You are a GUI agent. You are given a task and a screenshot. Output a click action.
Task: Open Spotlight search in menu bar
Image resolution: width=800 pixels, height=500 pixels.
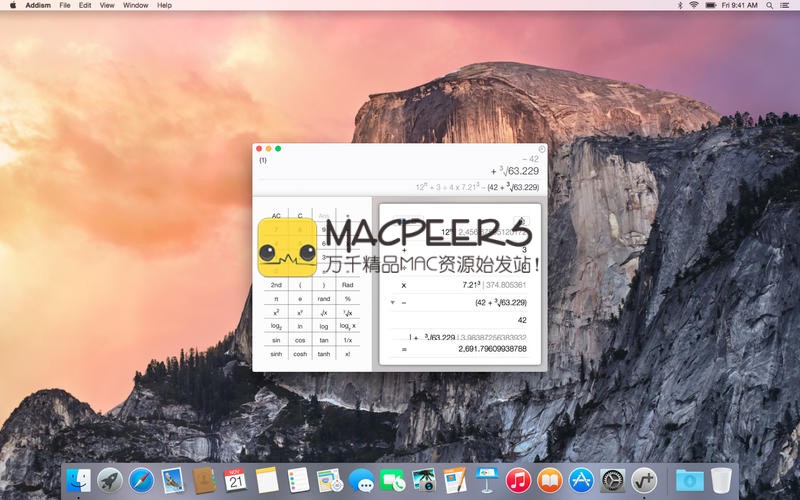point(770,5)
